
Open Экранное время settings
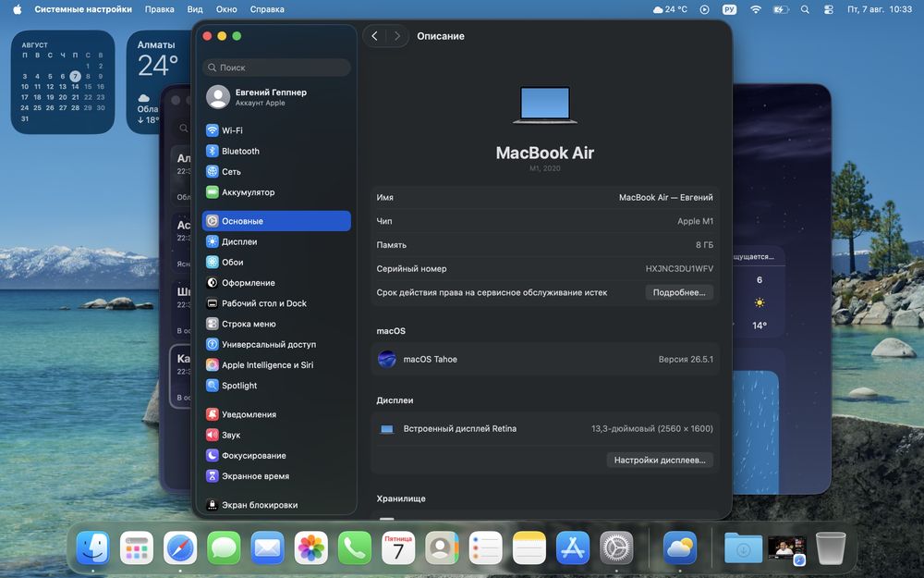coord(276,476)
